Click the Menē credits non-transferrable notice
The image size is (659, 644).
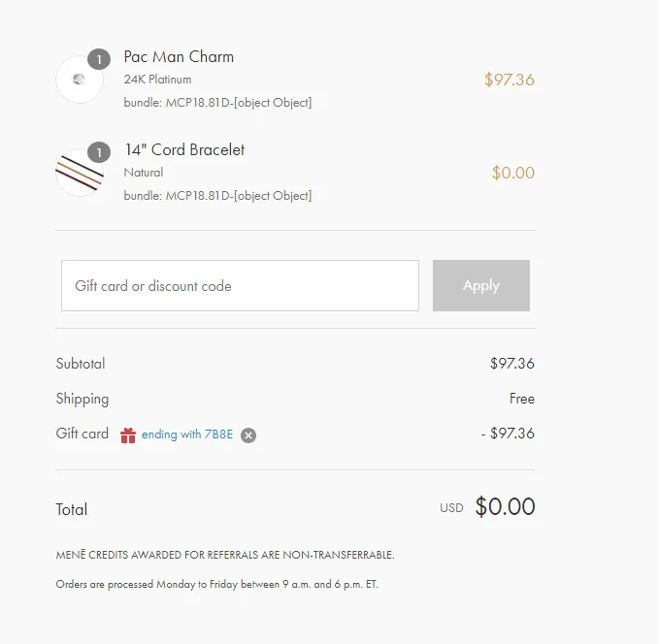coord(225,555)
